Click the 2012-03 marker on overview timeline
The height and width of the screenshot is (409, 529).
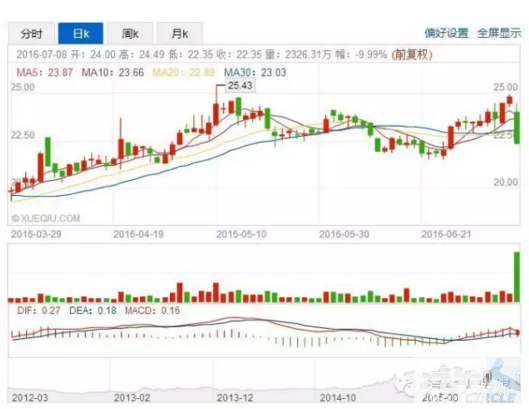click(x=30, y=398)
